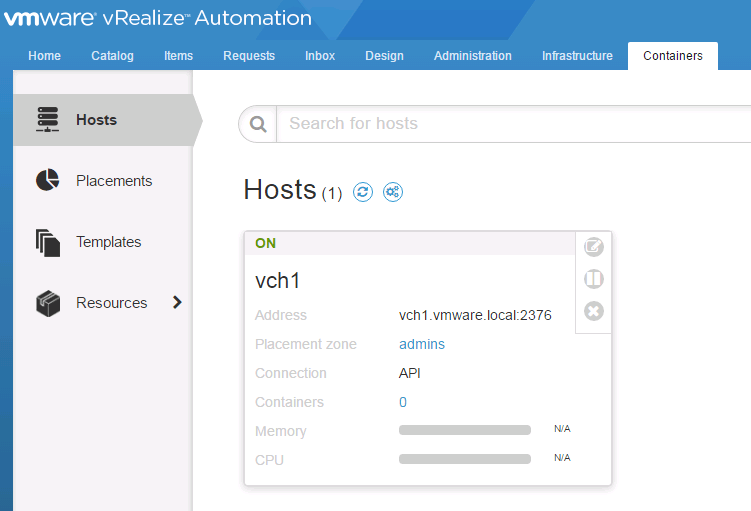The height and width of the screenshot is (511, 751).
Task: Click the Hosts server icon in sidebar
Action: pos(48,120)
